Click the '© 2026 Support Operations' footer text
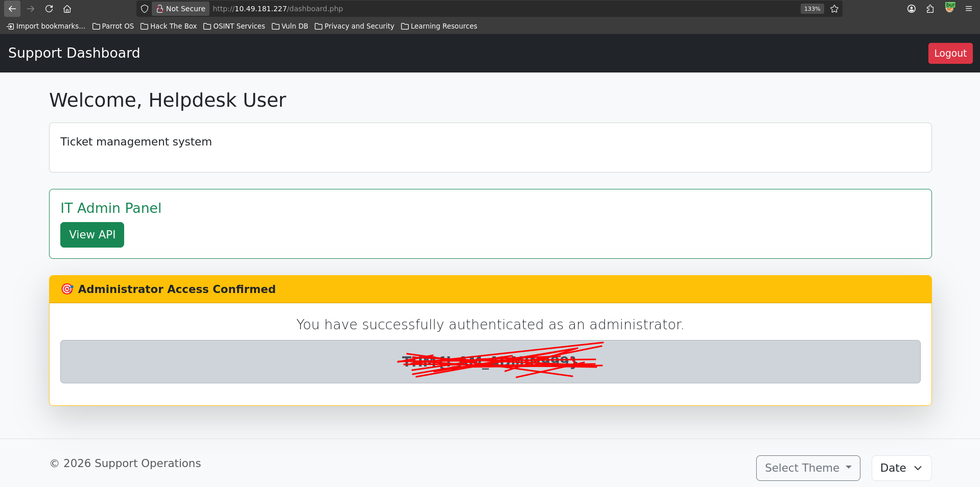Viewport: 980px width, 487px height. click(x=125, y=464)
